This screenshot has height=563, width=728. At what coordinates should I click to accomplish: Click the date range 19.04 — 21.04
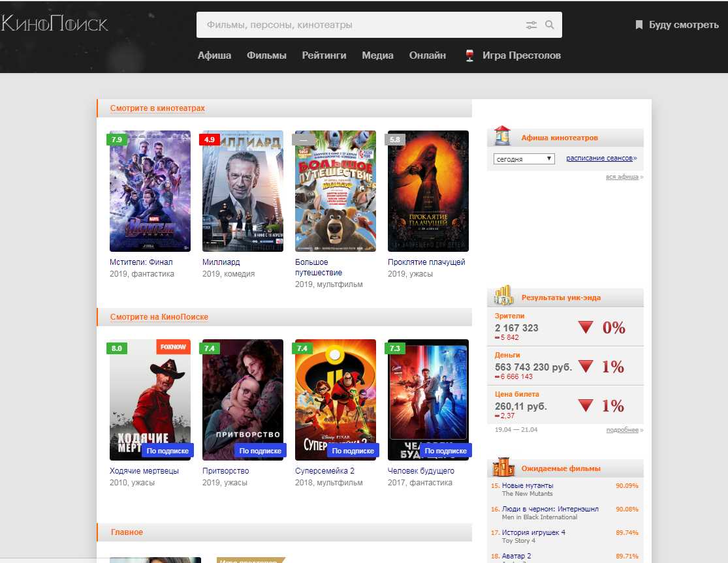tap(516, 430)
